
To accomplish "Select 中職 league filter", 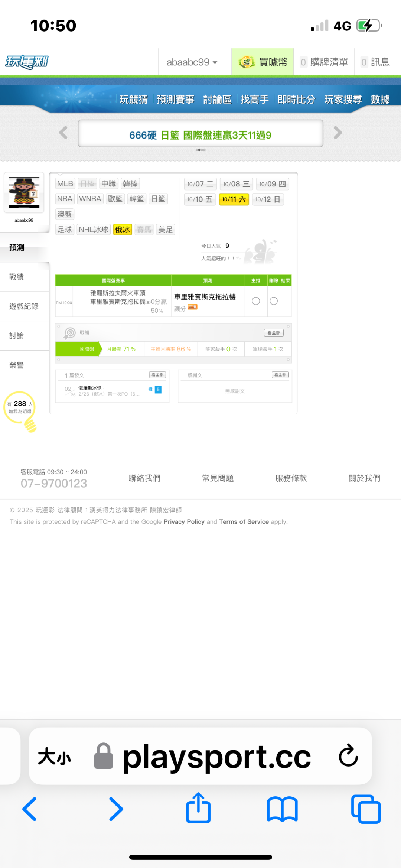I will 109,183.
